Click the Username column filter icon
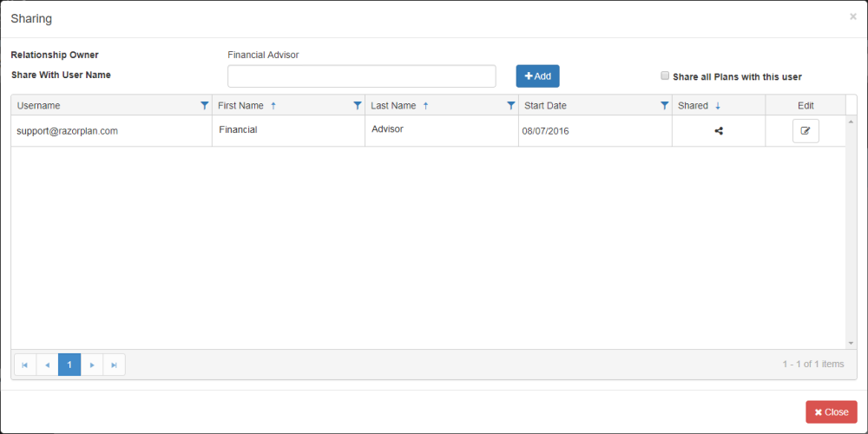This screenshot has height=434, width=868. click(x=205, y=106)
